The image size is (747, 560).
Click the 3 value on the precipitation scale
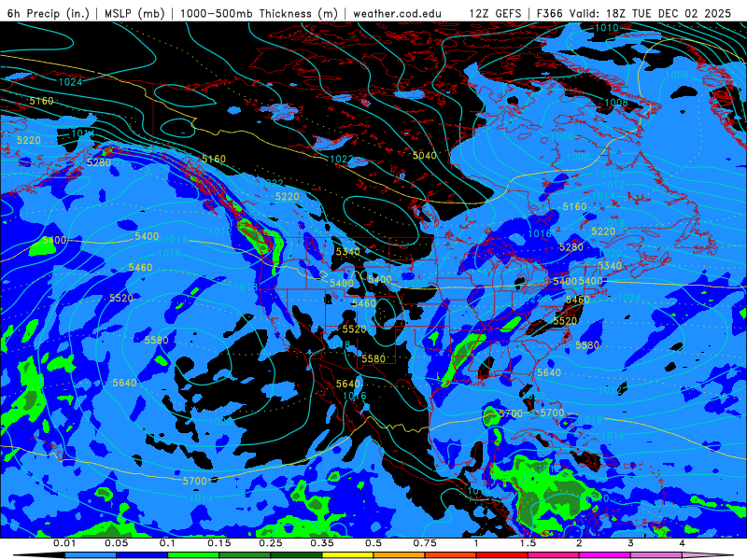(x=630, y=543)
